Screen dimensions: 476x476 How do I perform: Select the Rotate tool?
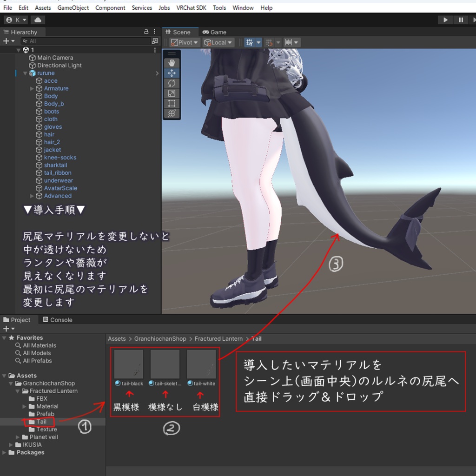click(172, 83)
